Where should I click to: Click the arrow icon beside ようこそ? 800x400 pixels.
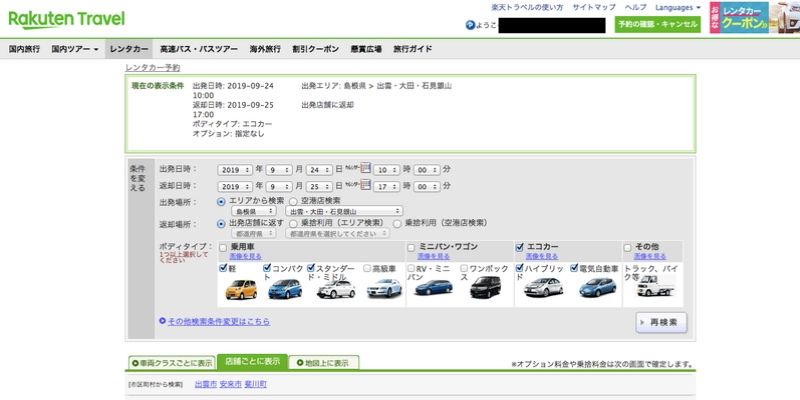(470, 25)
